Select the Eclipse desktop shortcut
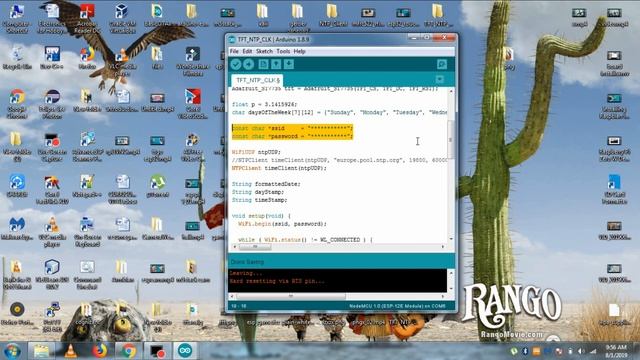The width and height of the screenshot is (640, 360). pyautogui.click(x=52, y=104)
